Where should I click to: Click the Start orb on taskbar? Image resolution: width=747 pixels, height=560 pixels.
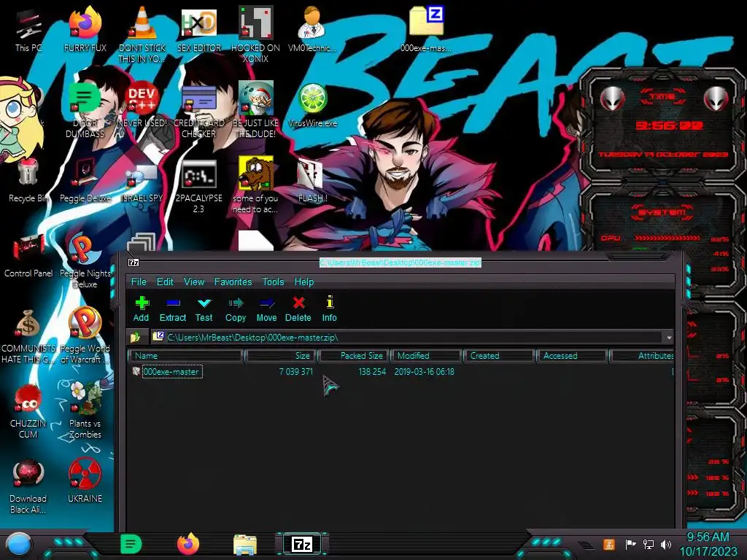pos(18,544)
